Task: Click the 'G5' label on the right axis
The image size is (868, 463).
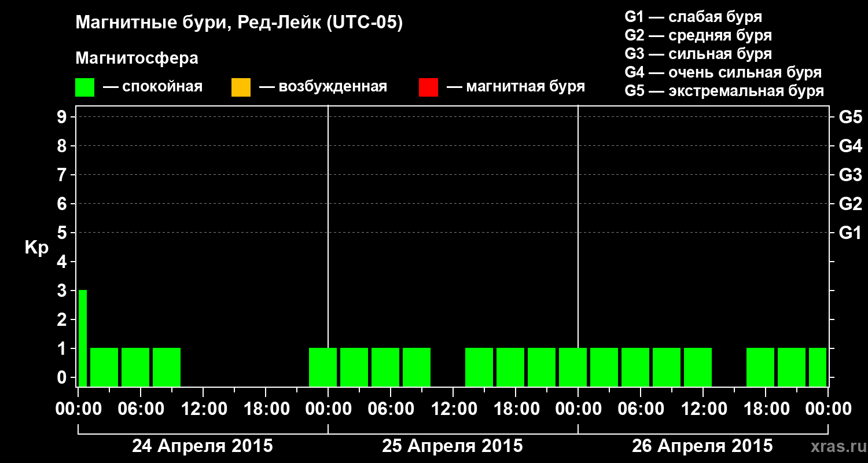Action: 851,117
